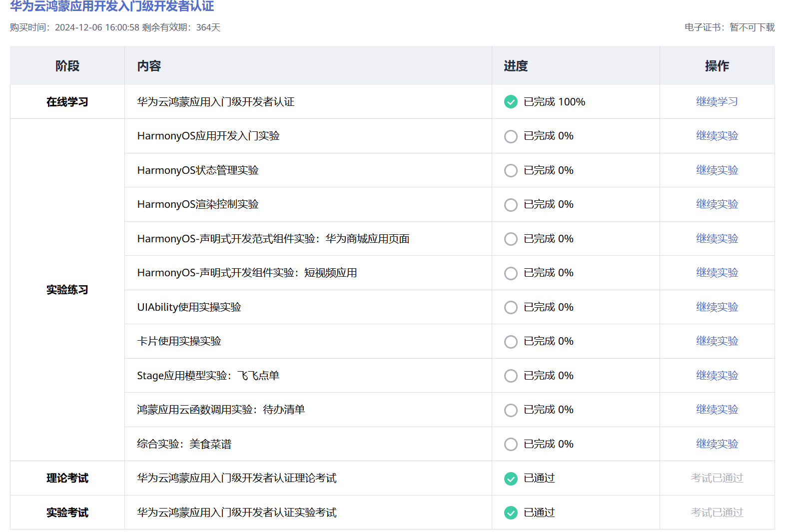Click progress circle for 卡片使用实操实验
The image size is (809, 532).
coord(511,342)
